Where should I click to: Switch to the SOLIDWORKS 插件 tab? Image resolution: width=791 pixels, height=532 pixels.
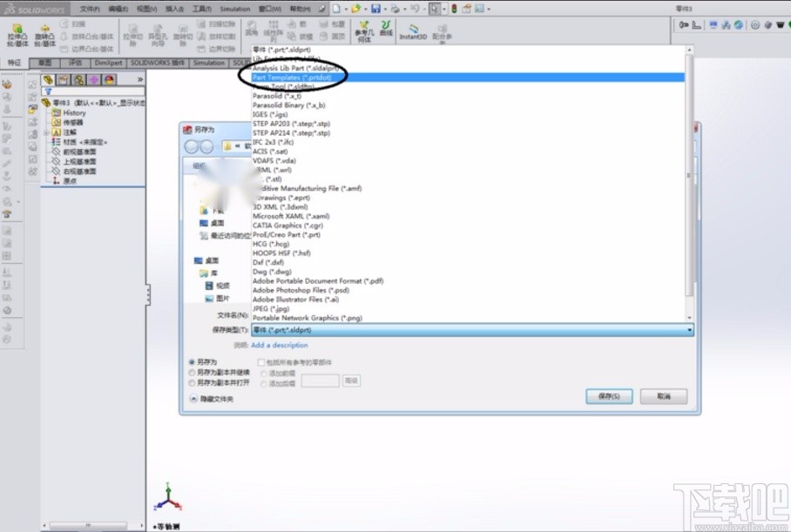(x=158, y=63)
